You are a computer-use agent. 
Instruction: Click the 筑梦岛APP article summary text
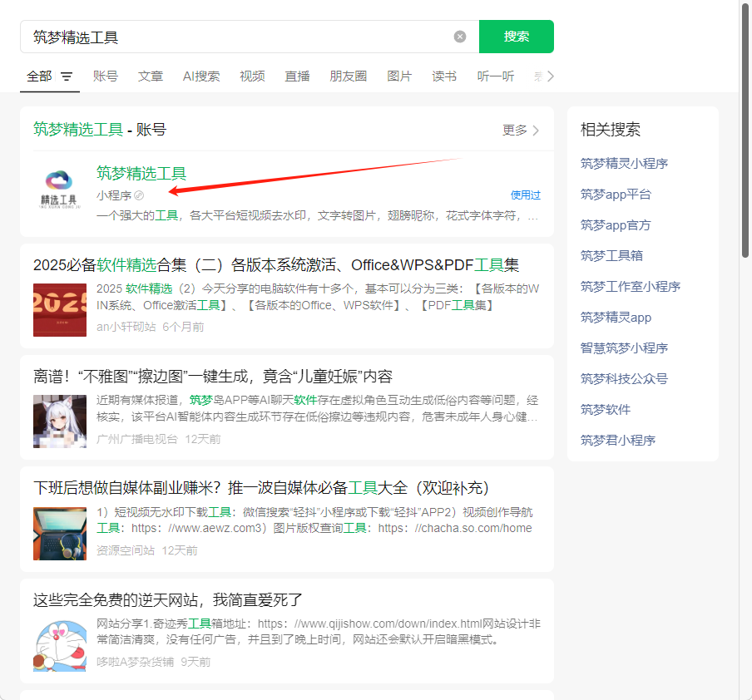(x=318, y=408)
